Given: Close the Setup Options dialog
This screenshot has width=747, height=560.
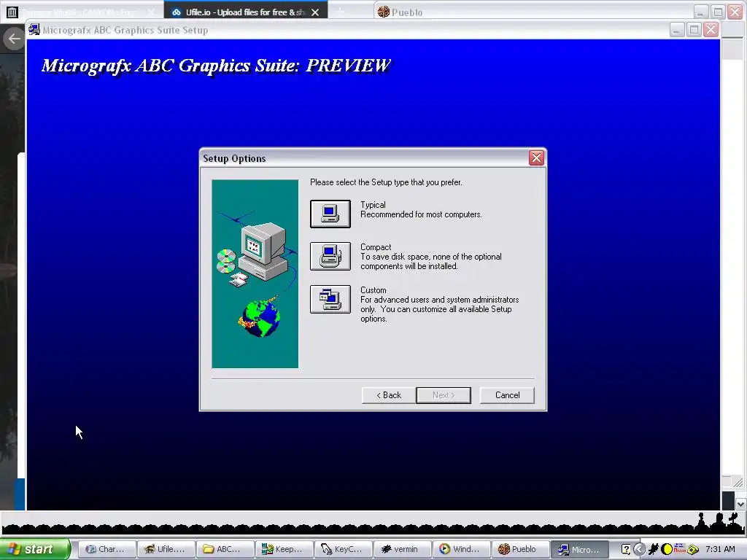Looking at the screenshot, I should coord(536,158).
